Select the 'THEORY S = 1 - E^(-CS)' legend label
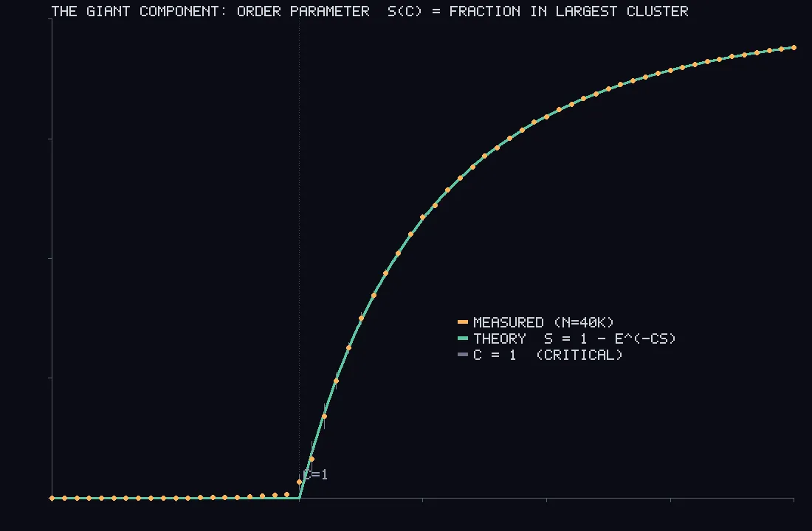The width and height of the screenshot is (812, 531). coord(574,339)
